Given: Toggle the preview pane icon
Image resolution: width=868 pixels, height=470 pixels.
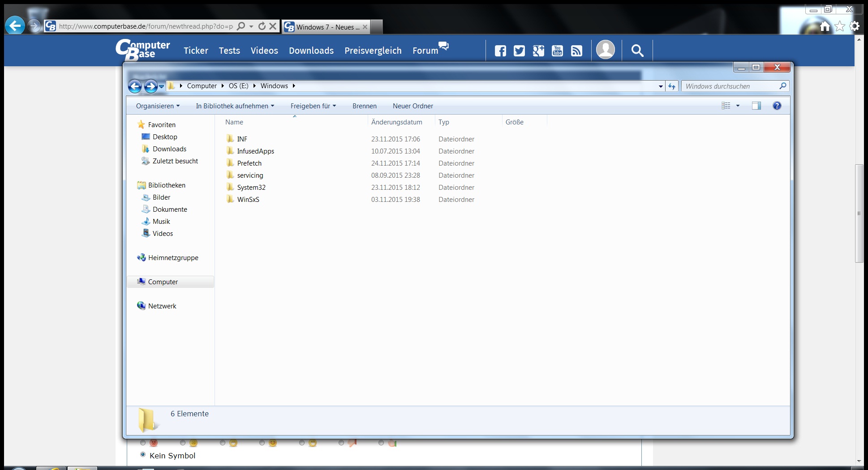Looking at the screenshot, I should tap(756, 106).
